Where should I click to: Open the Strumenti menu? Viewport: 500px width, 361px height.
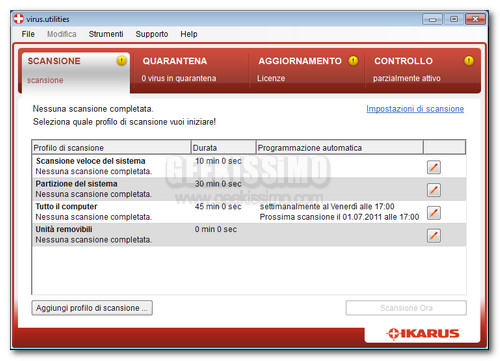click(x=106, y=34)
